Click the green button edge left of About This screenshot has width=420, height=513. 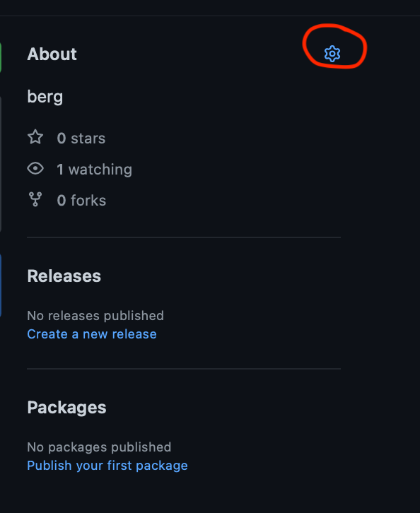[x=1, y=57]
